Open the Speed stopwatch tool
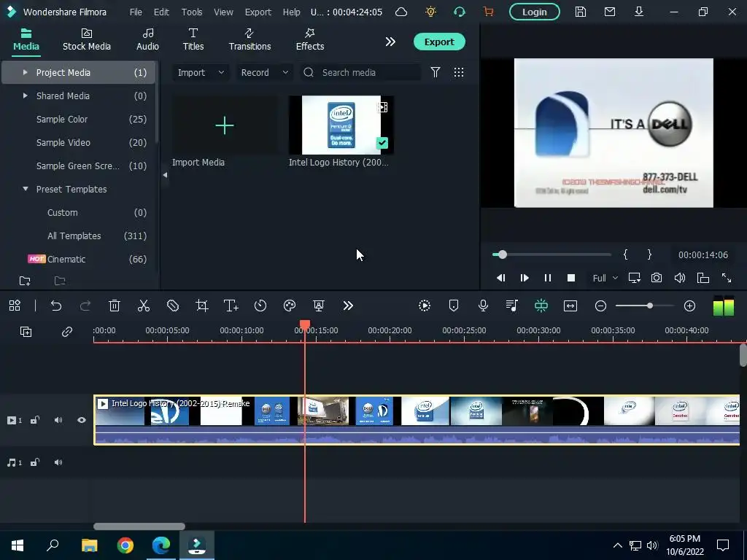 coord(260,306)
